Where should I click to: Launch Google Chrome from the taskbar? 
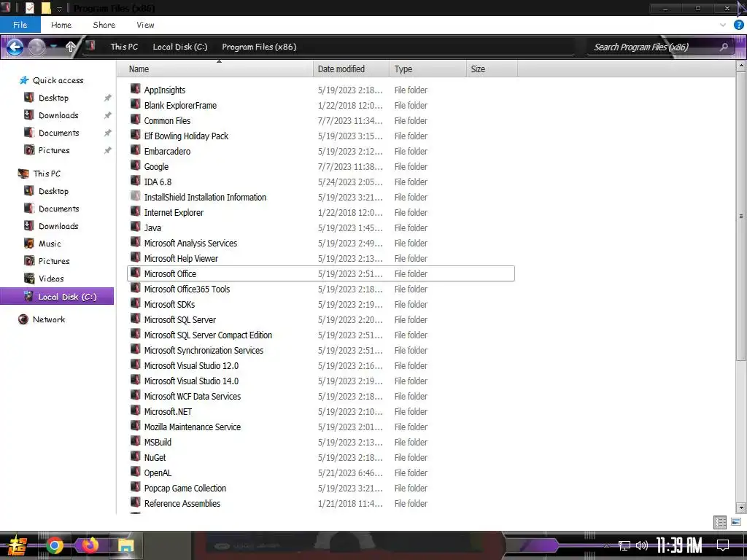pos(54,545)
